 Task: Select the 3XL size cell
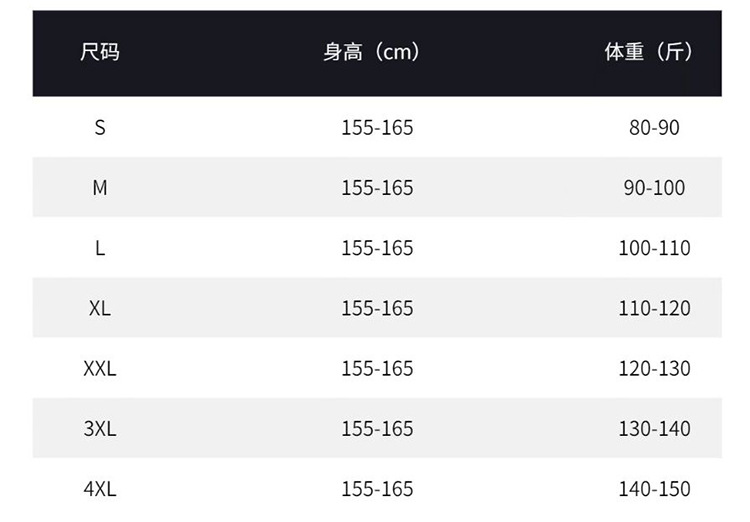[x=100, y=428]
